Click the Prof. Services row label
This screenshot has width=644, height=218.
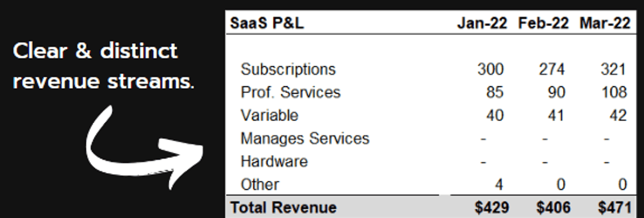(290, 92)
